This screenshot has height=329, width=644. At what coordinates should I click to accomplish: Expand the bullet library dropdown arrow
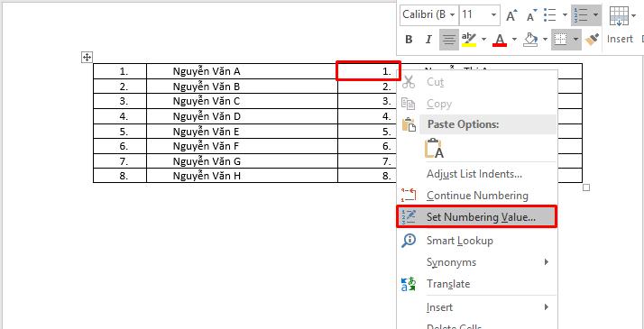pyautogui.click(x=565, y=15)
